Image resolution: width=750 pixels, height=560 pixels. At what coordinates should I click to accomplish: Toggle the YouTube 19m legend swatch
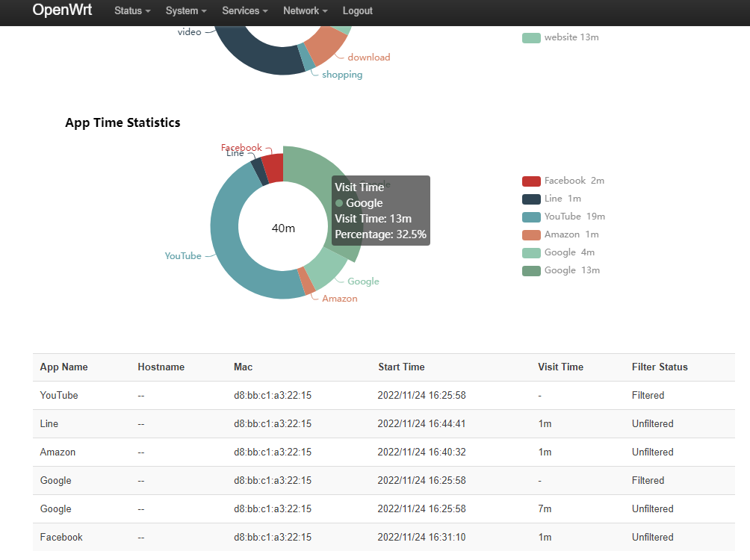point(531,217)
